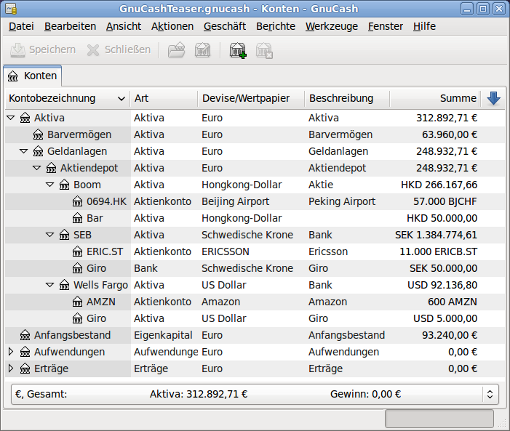Sort by Devise/Wertpapier column header
Image resolution: width=510 pixels, height=431 pixels.
tap(251, 99)
